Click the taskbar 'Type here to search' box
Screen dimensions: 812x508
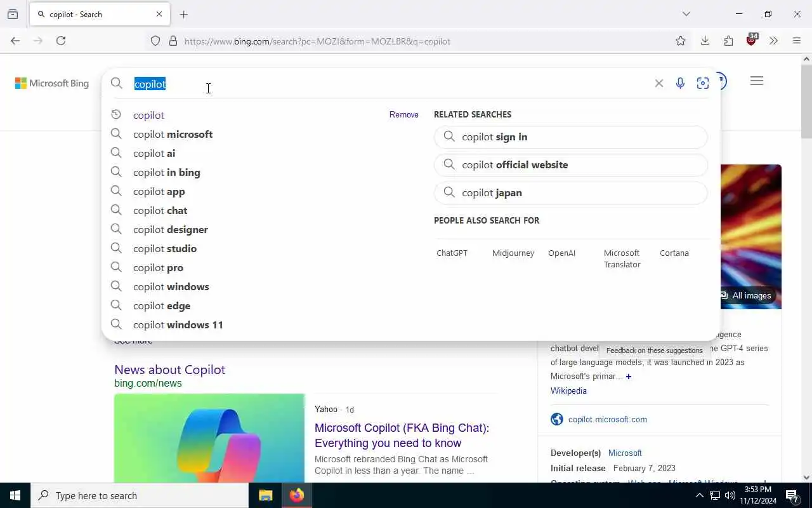(140, 495)
